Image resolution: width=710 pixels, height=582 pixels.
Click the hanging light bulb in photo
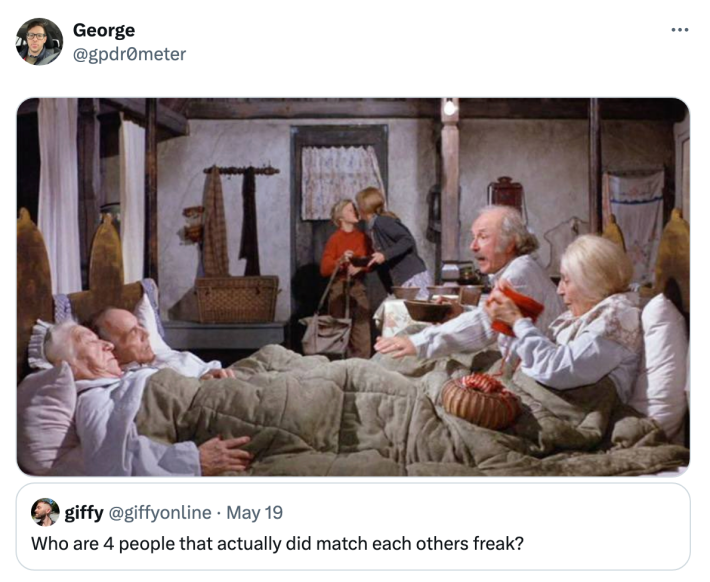click(x=450, y=107)
